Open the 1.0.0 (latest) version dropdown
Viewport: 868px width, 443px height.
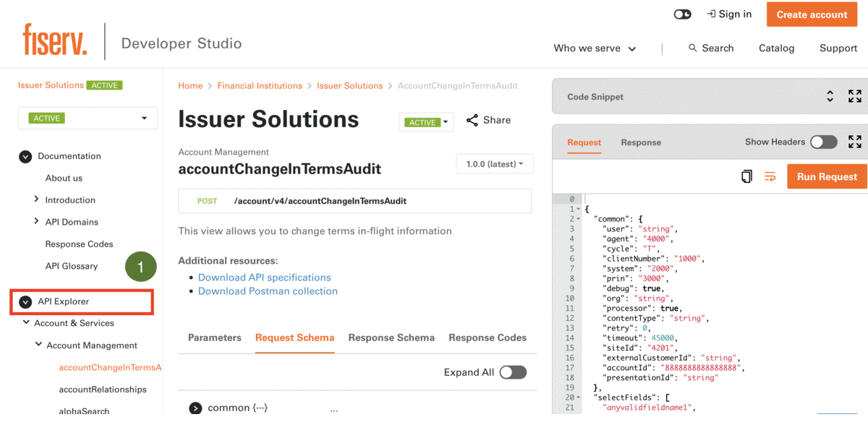coord(495,164)
